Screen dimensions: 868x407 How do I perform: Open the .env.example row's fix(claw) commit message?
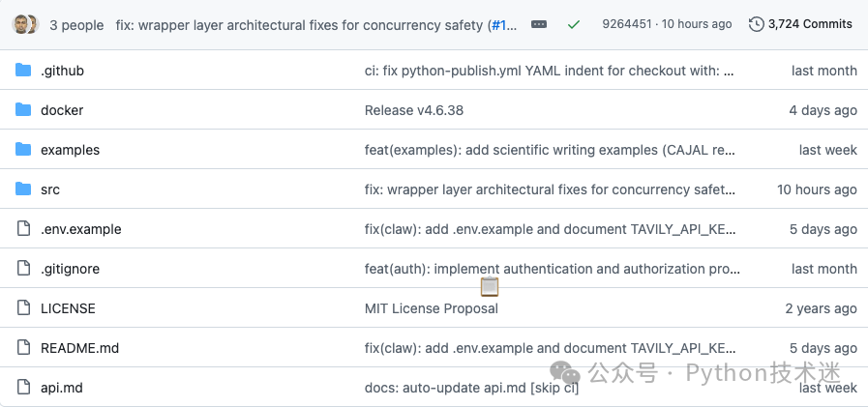pos(551,229)
